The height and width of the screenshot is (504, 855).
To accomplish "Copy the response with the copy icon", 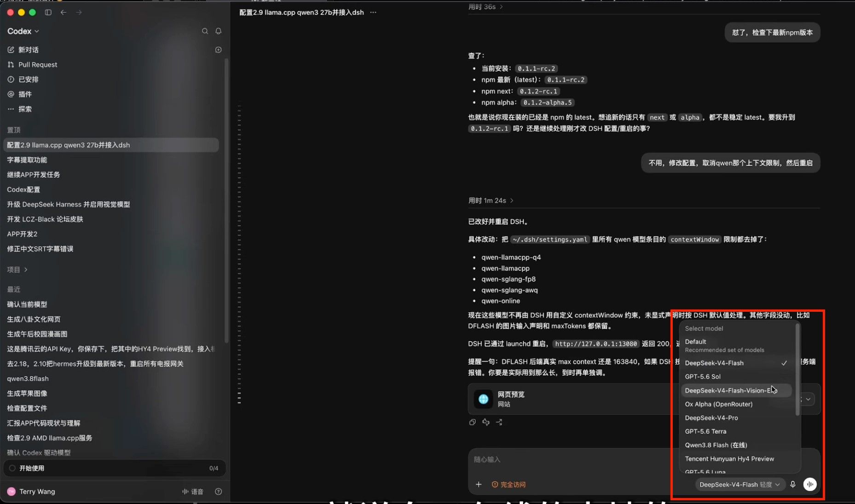I will 472,422.
